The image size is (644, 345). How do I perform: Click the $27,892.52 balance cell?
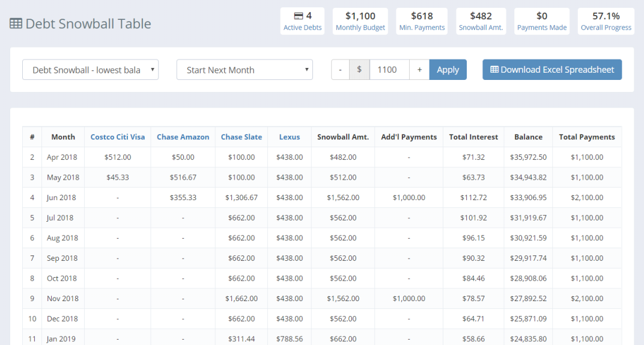click(x=528, y=298)
